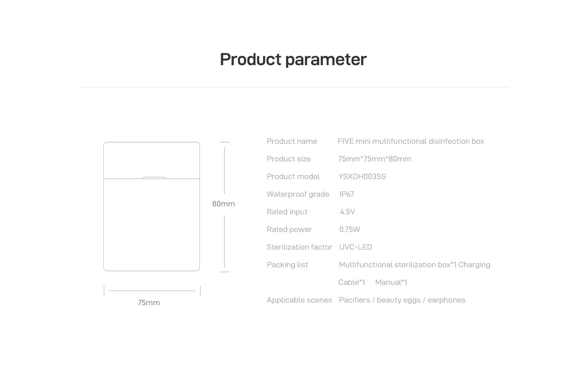Click the 4.5V rated input value
Screen dimensions: 588x367
pos(347,212)
